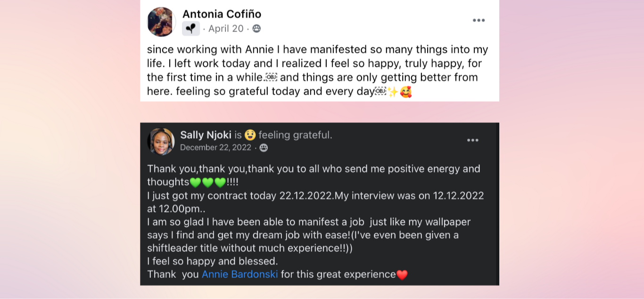Open Antonia Cofiño's profile name link
644x299 pixels.
tap(222, 14)
